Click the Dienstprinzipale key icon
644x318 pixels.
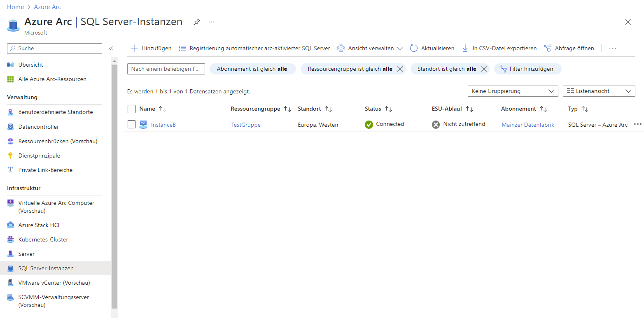pos(11,156)
